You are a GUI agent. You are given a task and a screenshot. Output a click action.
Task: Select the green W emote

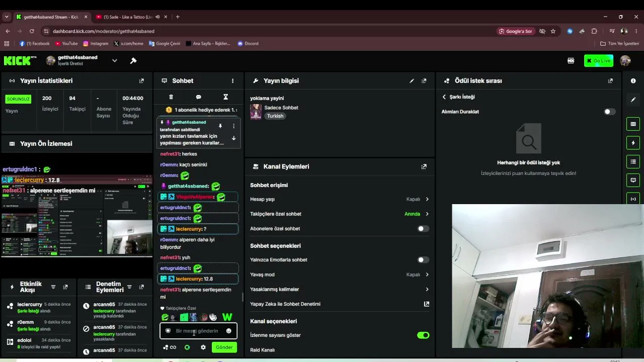(x=227, y=317)
